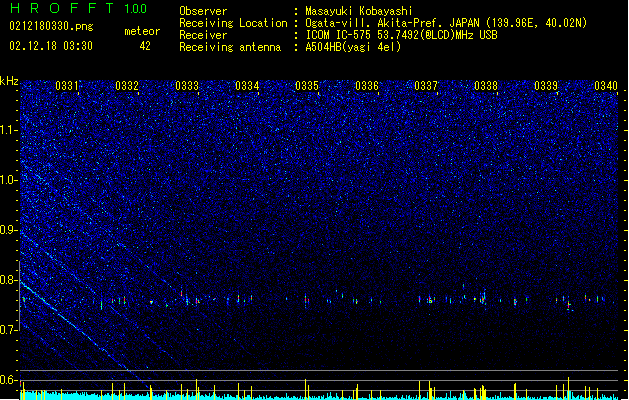
Task: Select the file name 0212180330.png
Action: [x=51, y=26]
